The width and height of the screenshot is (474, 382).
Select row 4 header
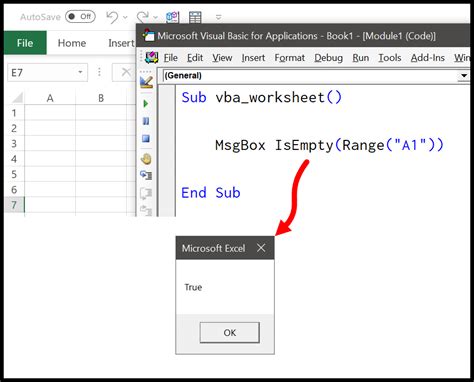[14, 159]
